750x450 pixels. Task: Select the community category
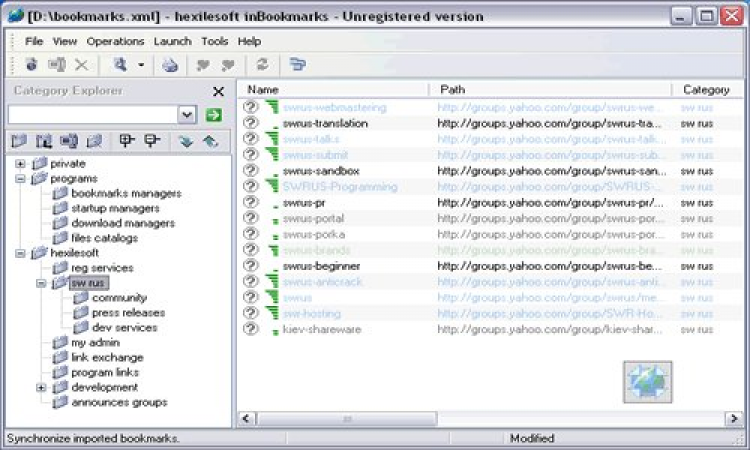click(120, 298)
